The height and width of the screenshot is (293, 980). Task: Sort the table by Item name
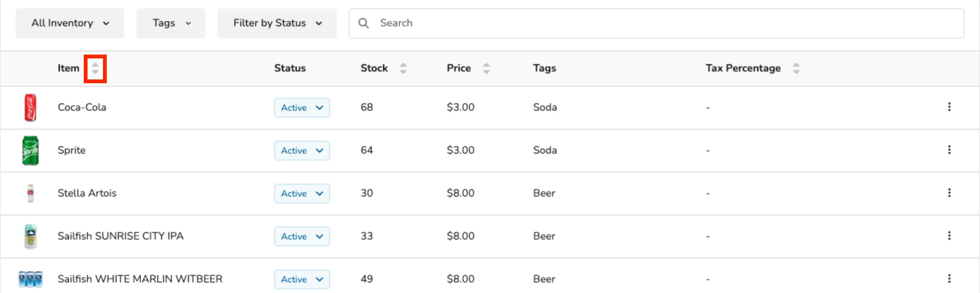click(95, 69)
